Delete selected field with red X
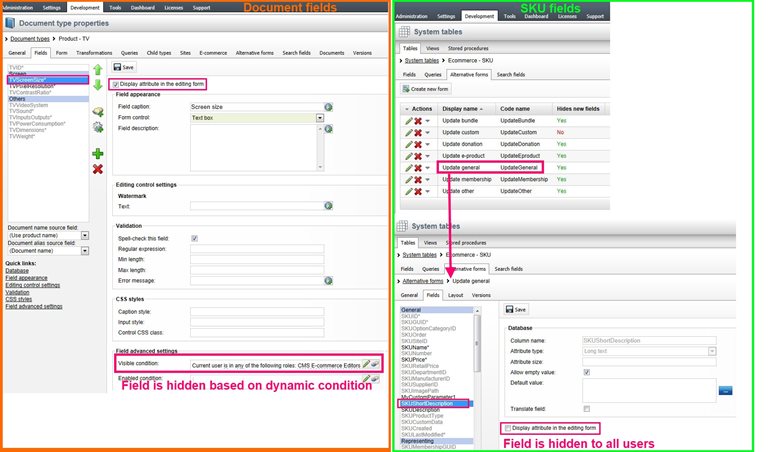 pos(98,169)
